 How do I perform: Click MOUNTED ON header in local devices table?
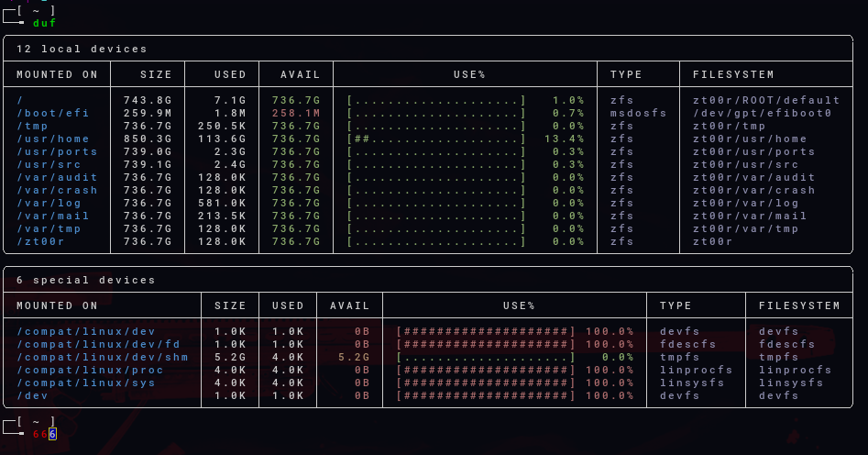click(x=57, y=74)
